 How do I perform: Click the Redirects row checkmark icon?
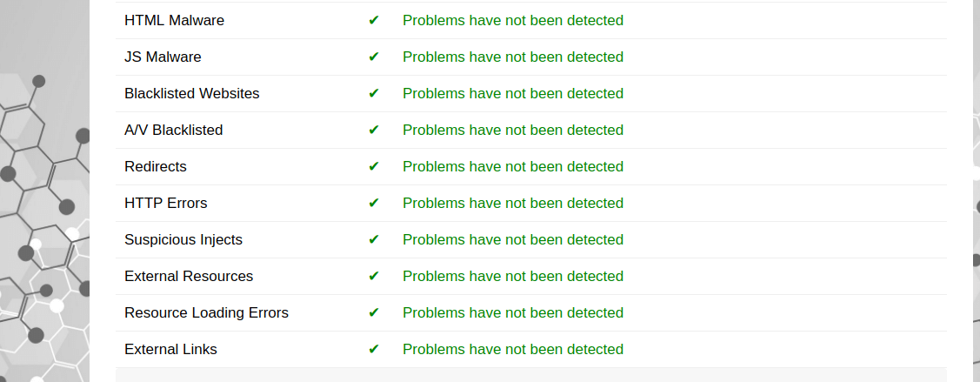(x=374, y=166)
